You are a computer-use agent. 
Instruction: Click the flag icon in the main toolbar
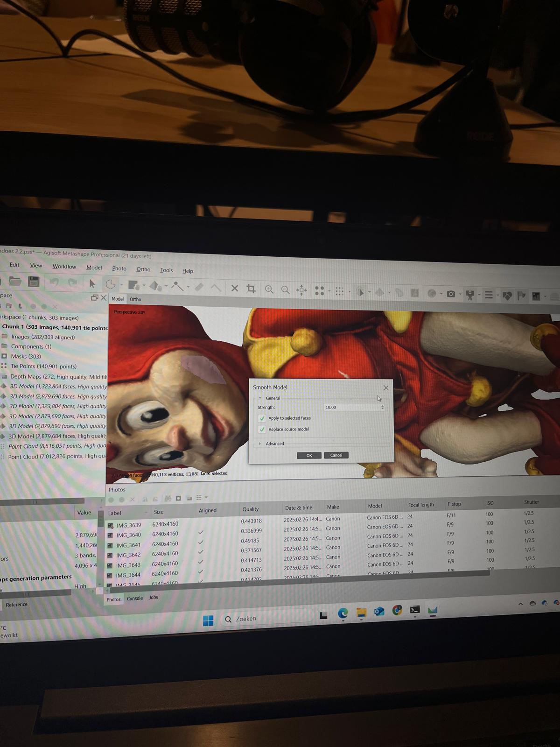click(522, 295)
